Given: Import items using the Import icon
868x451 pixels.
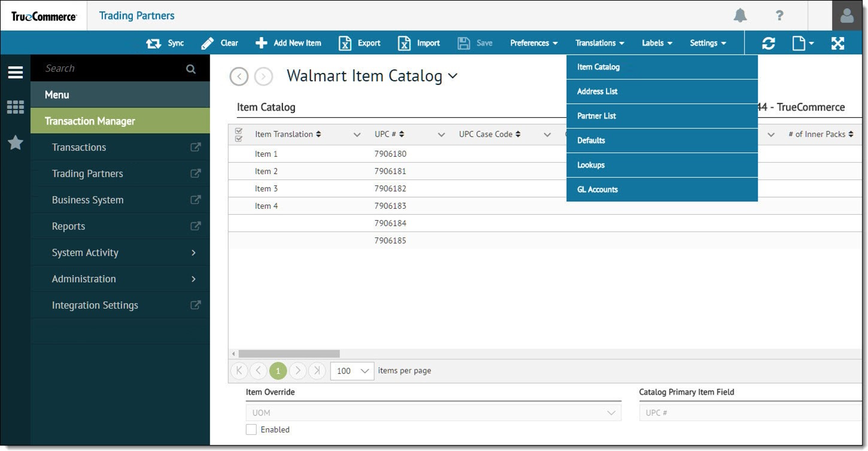Looking at the screenshot, I should [x=419, y=42].
